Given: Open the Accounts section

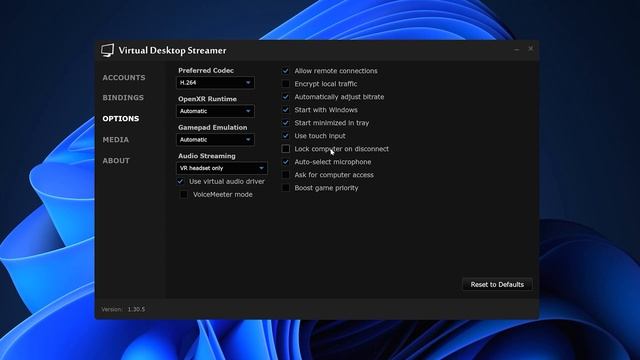Looking at the screenshot, I should (124, 78).
